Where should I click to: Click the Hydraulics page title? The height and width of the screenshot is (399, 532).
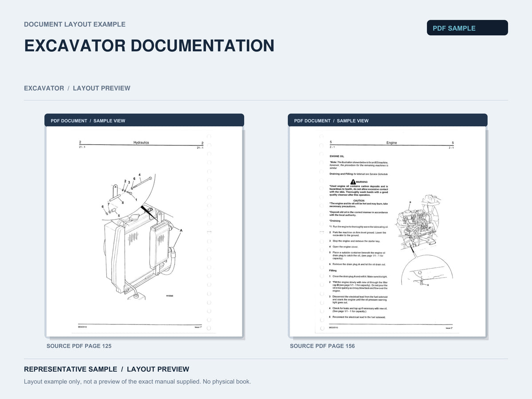141,143
